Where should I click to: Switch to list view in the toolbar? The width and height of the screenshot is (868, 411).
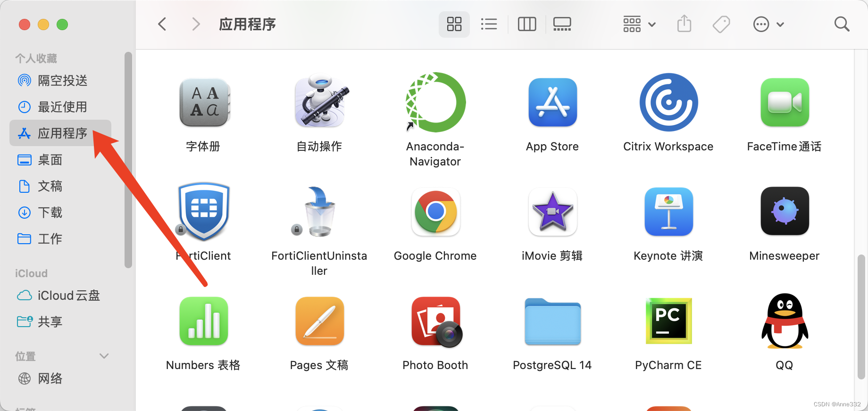[489, 24]
